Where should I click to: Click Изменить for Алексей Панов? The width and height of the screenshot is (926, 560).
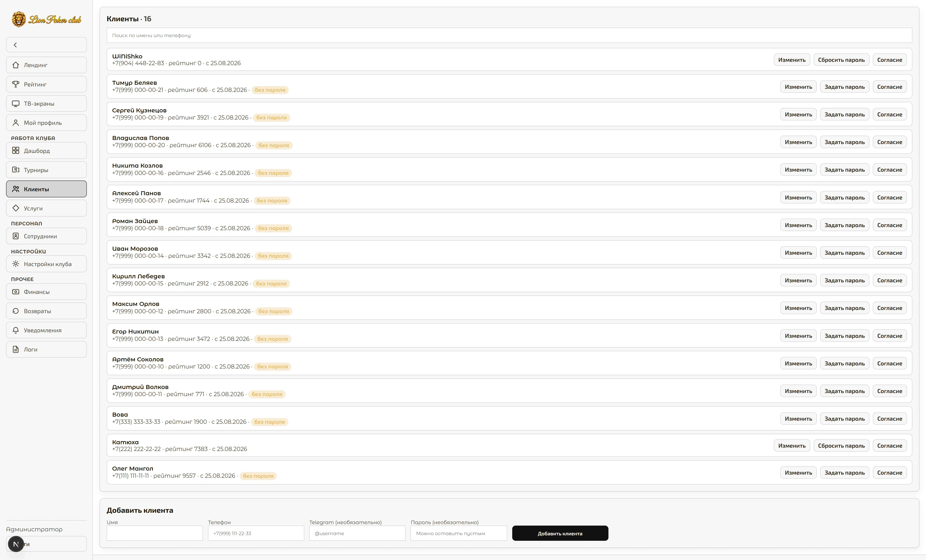tap(798, 198)
